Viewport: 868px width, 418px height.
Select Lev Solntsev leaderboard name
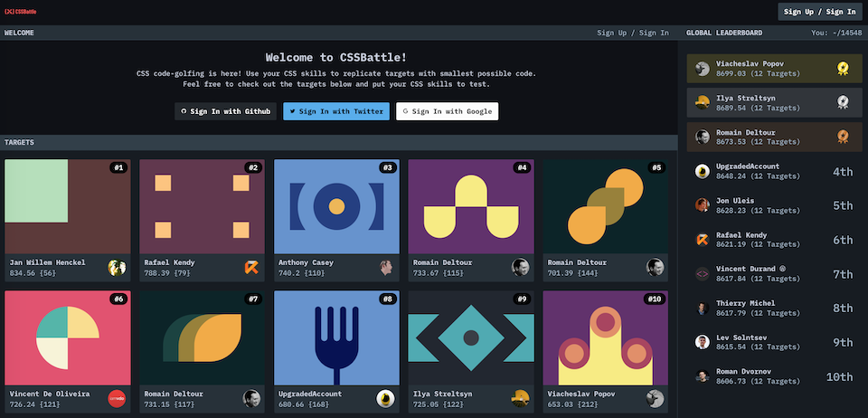[x=741, y=337]
